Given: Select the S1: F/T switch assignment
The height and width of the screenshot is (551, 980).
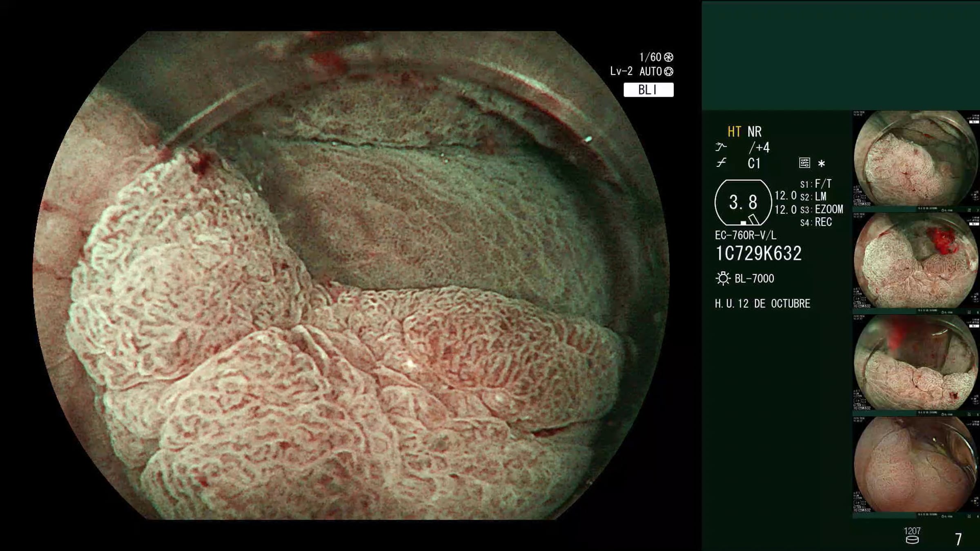Looking at the screenshot, I should click(x=815, y=184).
